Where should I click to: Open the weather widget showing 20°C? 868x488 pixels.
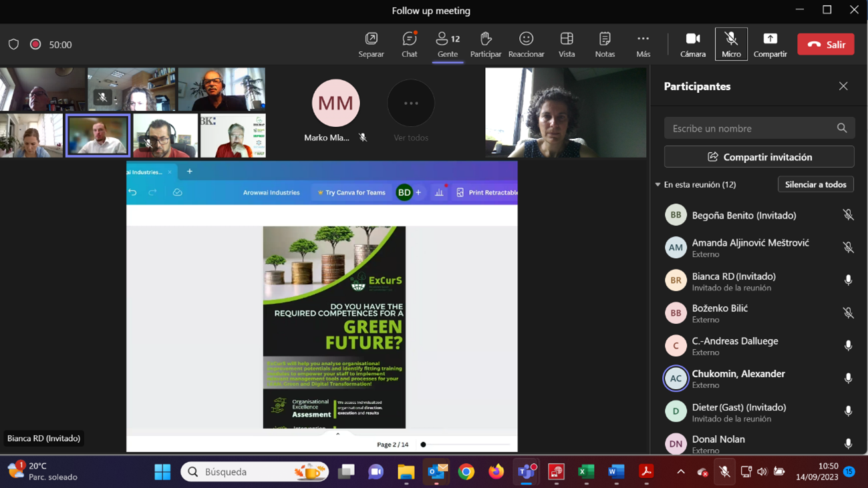pyautogui.click(x=43, y=471)
